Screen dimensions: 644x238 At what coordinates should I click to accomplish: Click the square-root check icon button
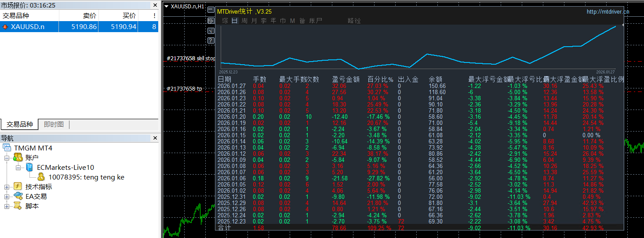pos(211,30)
